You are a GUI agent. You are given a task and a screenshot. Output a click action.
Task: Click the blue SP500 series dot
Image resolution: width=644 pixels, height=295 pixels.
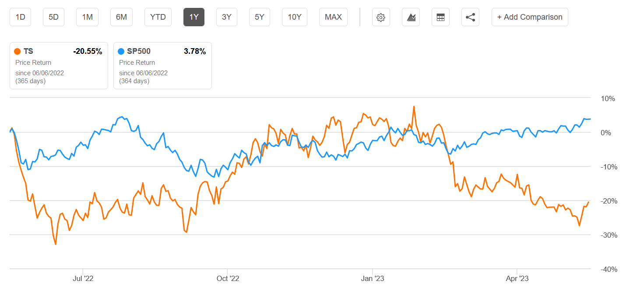pyautogui.click(x=122, y=51)
